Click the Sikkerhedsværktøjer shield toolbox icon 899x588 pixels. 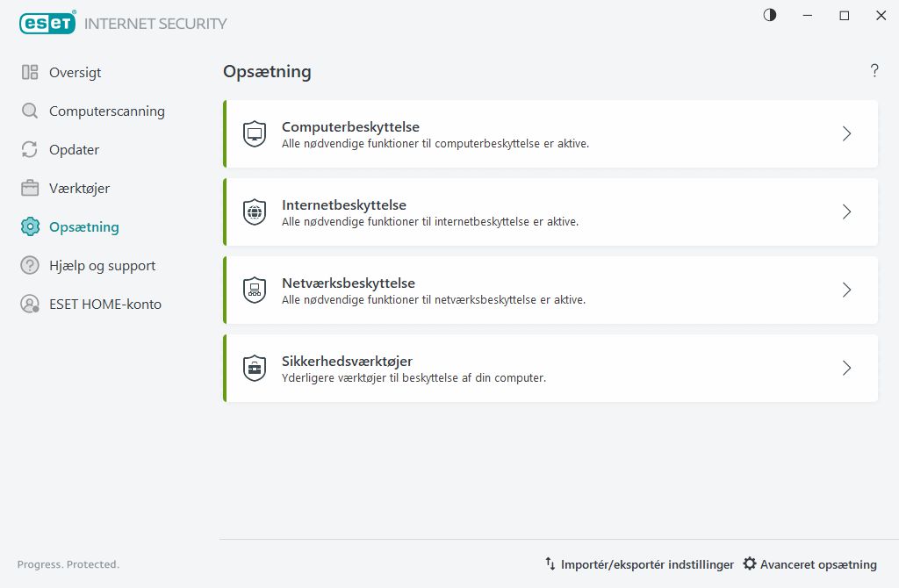pyautogui.click(x=255, y=369)
